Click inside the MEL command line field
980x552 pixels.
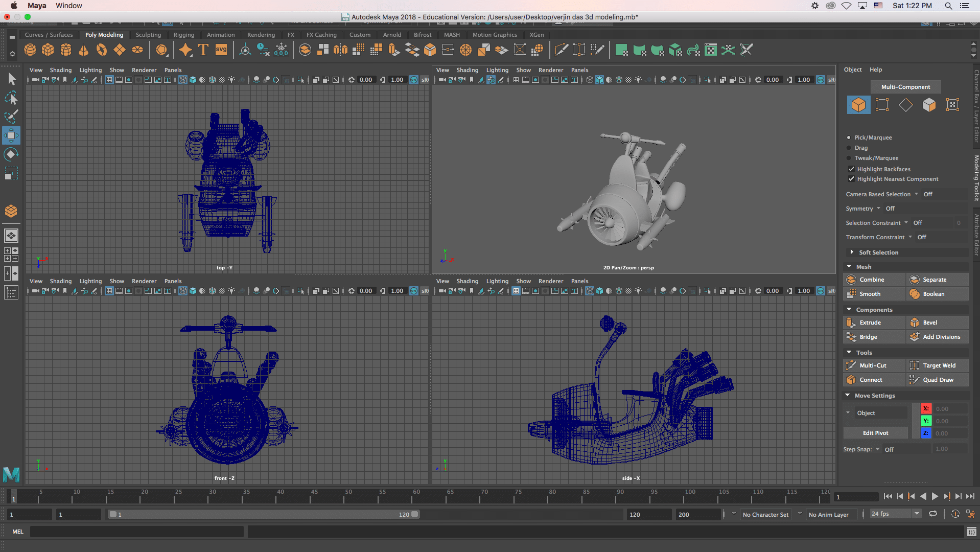[x=137, y=532]
